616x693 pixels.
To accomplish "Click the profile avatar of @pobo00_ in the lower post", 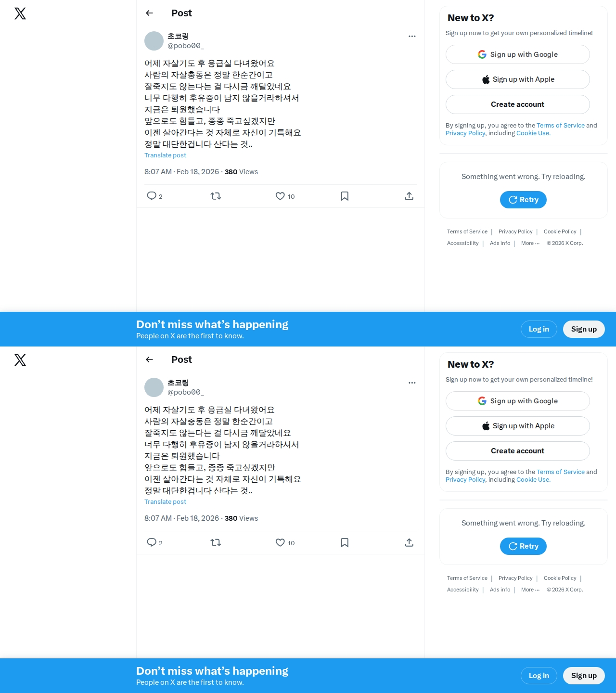I will click(x=154, y=387).
